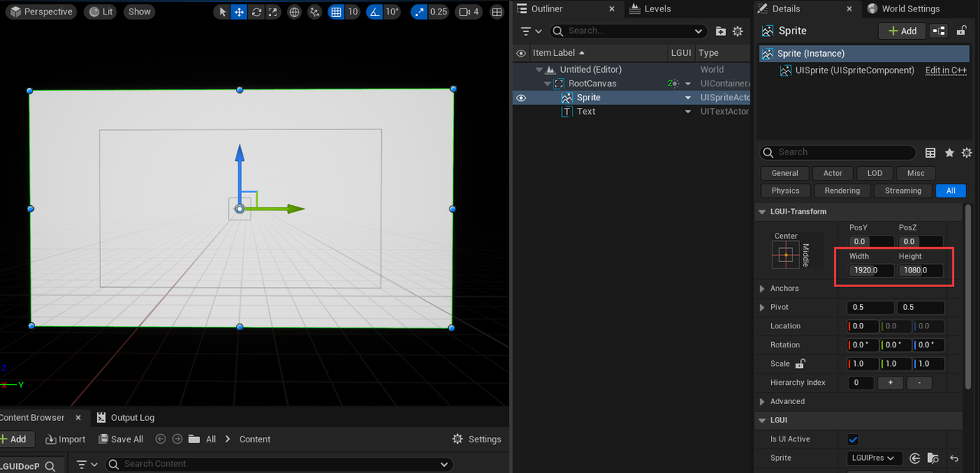
Task: Toggle grid snapping in viewport toolbar
Action: pyautogui.click(x=336, y=12)
